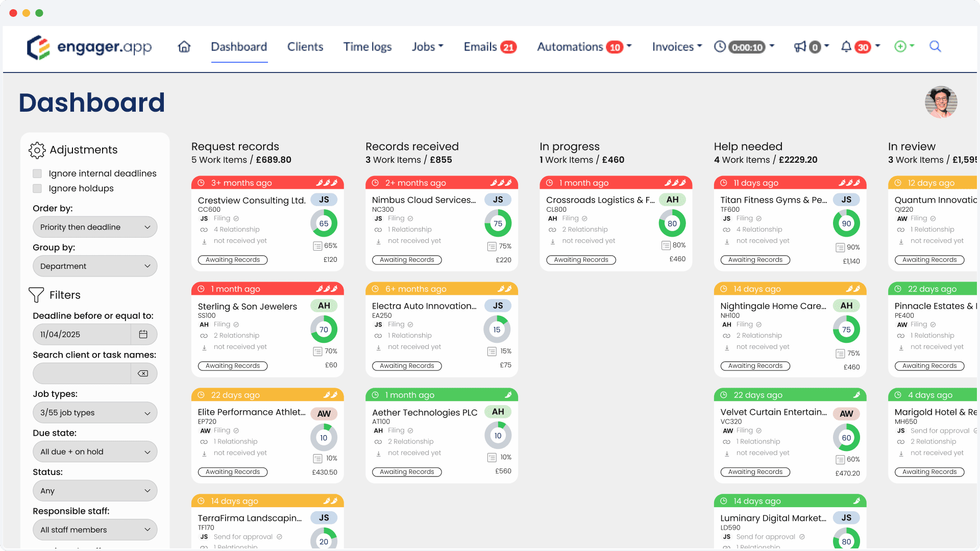Image resolution: width=980 pixels, height=551 pixels.
Task: Open the Group by dropdown showing Department
Action: pyautogui.click(x=94, y=266)
